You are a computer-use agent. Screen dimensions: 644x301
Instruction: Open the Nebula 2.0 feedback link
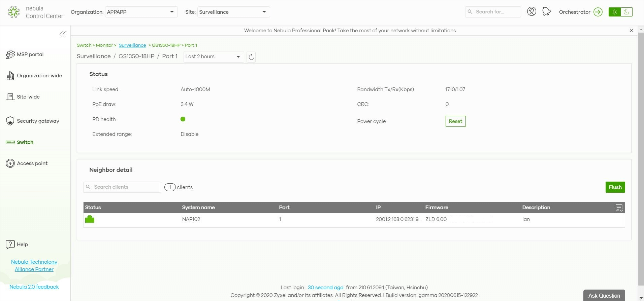(x=34, y=287)
